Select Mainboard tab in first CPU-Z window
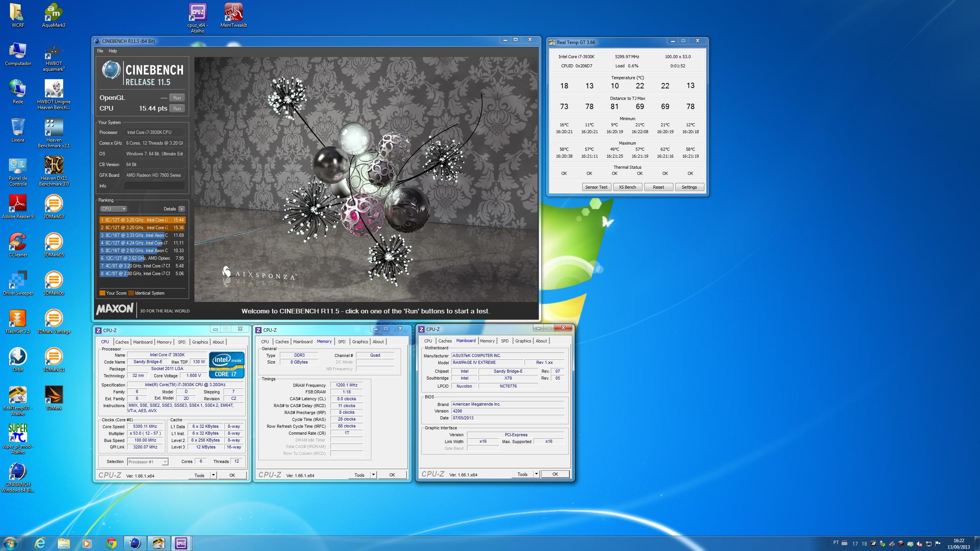Image resolution: width=980 pixels, height=551 pixels. 142,342
